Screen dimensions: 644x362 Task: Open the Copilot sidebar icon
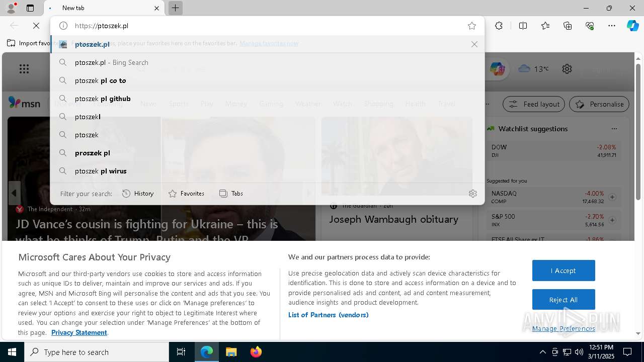pos(632,26)
